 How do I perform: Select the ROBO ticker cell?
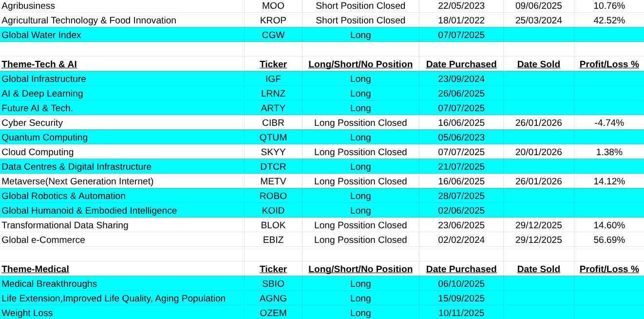pos(273,196)
